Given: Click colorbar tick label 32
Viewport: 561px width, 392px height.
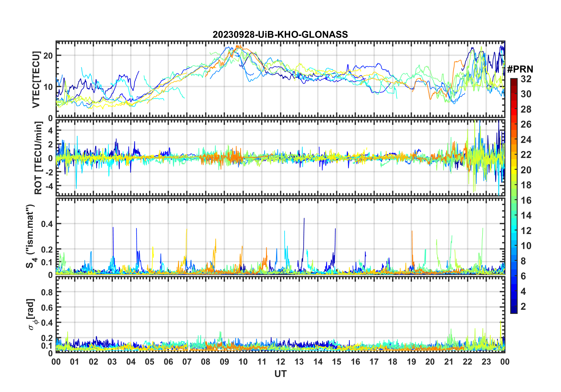Looking at the screenshot, I should click(526, 79).
